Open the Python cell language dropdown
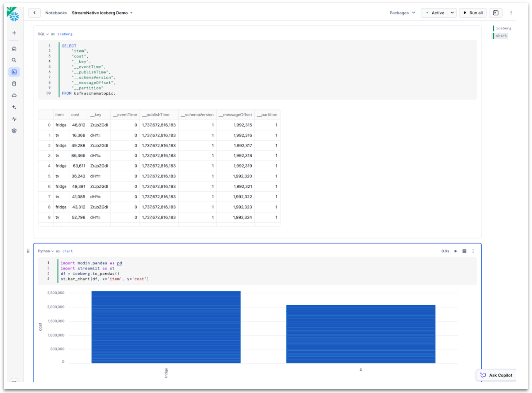 point(46,251)
